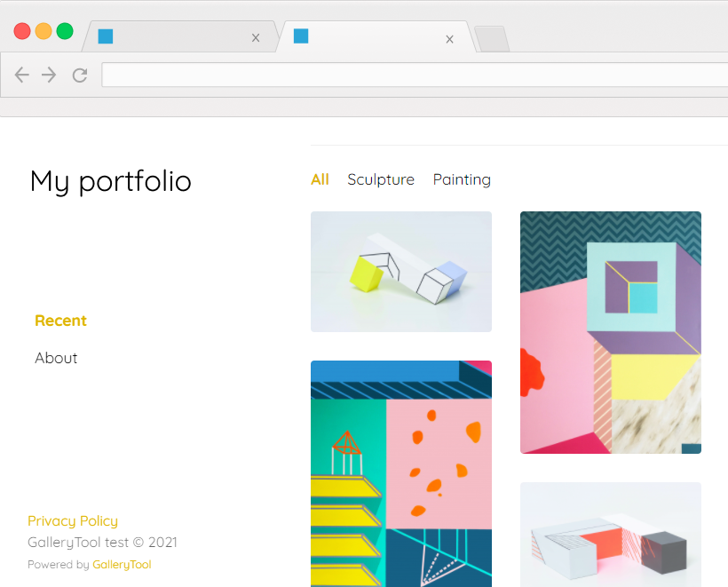Visit the GalleryTool link in the footer

(x=122, y=564)
